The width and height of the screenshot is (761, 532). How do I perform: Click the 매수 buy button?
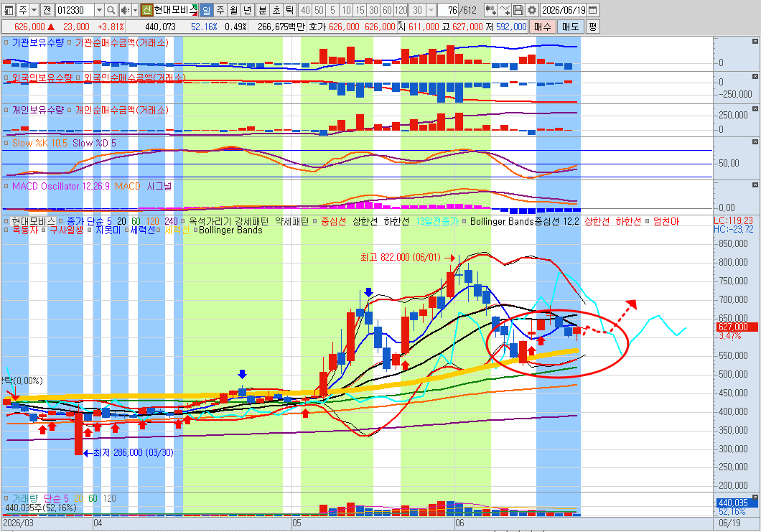542,27
